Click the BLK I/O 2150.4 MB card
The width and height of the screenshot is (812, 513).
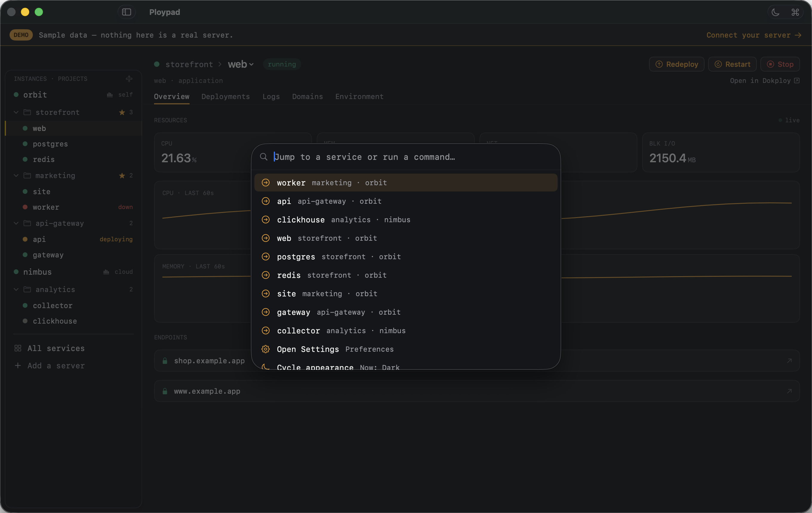pyautogui.click(x=721, y=153)
